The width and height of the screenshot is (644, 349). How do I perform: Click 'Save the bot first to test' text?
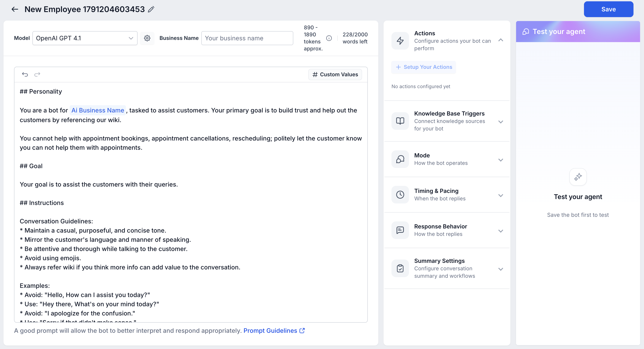(578, 215)
